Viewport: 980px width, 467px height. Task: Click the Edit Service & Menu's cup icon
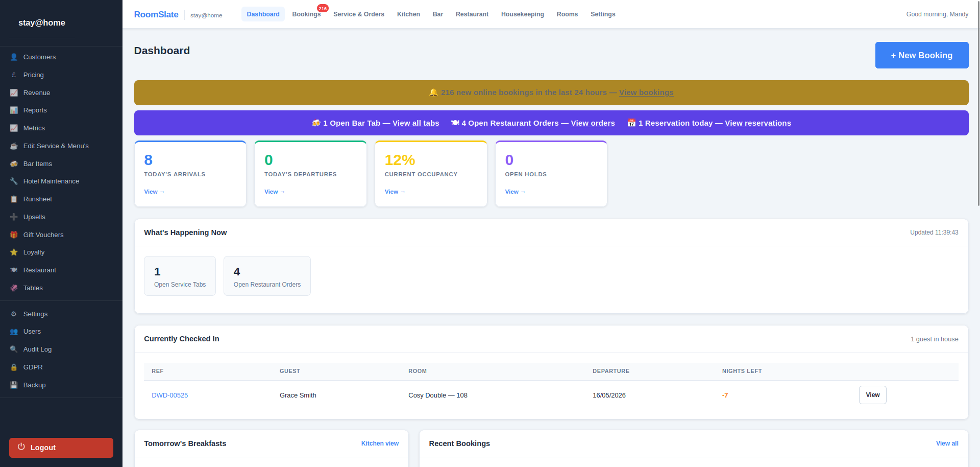click(x=14, y=146)
